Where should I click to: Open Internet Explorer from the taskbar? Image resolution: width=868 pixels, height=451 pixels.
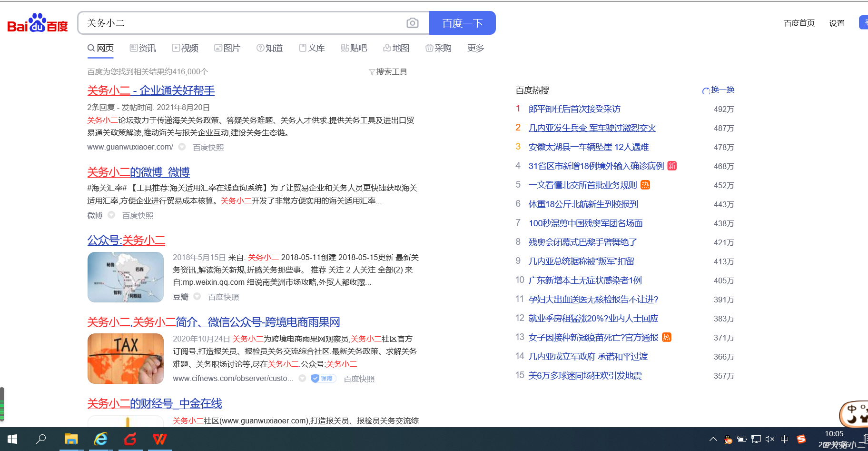(x=101, y=439)
